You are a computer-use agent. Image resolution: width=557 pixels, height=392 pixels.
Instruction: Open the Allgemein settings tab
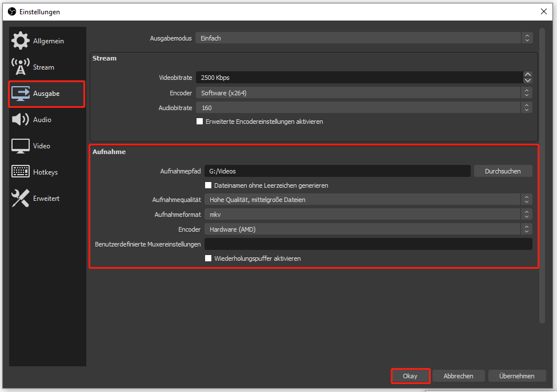coord(47,41)
